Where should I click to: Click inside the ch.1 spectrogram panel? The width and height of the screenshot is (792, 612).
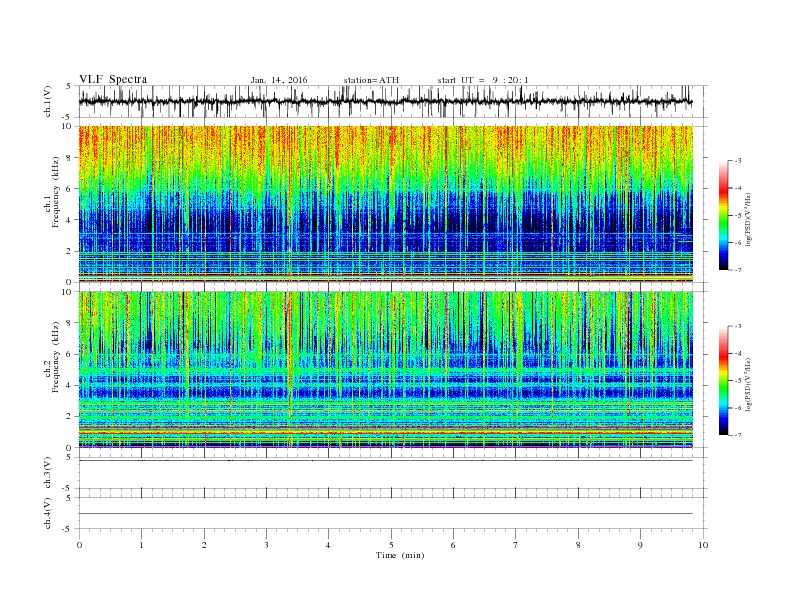pyautogui.click(x=386, y=204)
